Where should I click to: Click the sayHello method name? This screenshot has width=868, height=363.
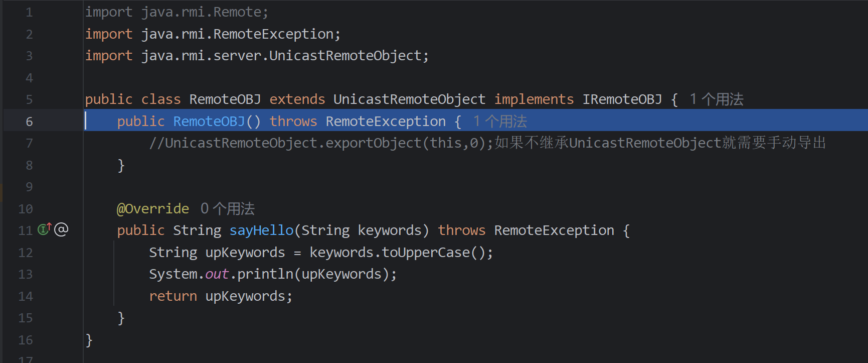pyautogui.click(x=261, y=230)
